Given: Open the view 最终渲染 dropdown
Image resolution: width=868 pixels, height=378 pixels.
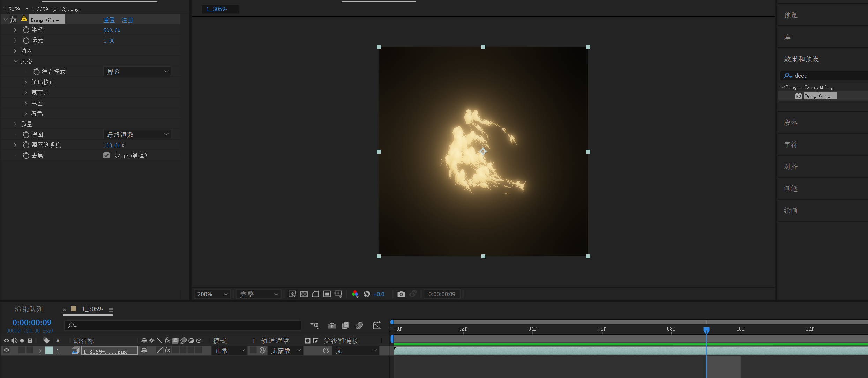Looking at the screenshot, I should [137, 134].
